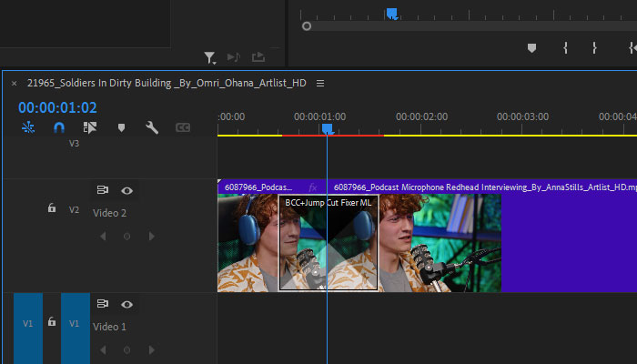Go to previous keyframe on Video 1
The height and width of the screenshot is (364, 637).
tap(103, 349)
